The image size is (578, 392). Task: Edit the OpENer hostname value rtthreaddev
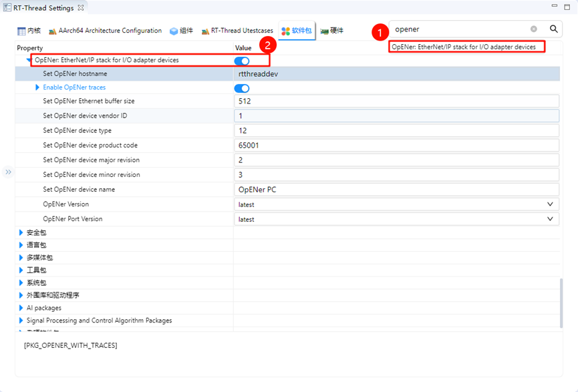[396, 74]
